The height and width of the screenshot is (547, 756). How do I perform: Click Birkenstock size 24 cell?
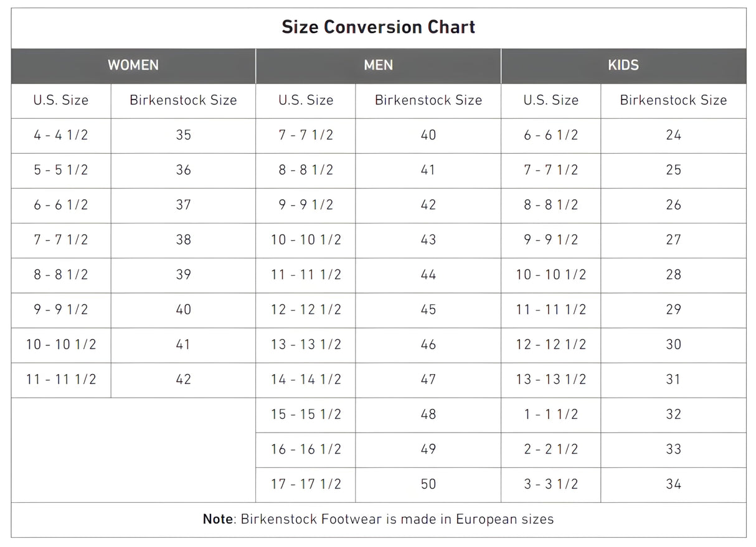point(673,135)
